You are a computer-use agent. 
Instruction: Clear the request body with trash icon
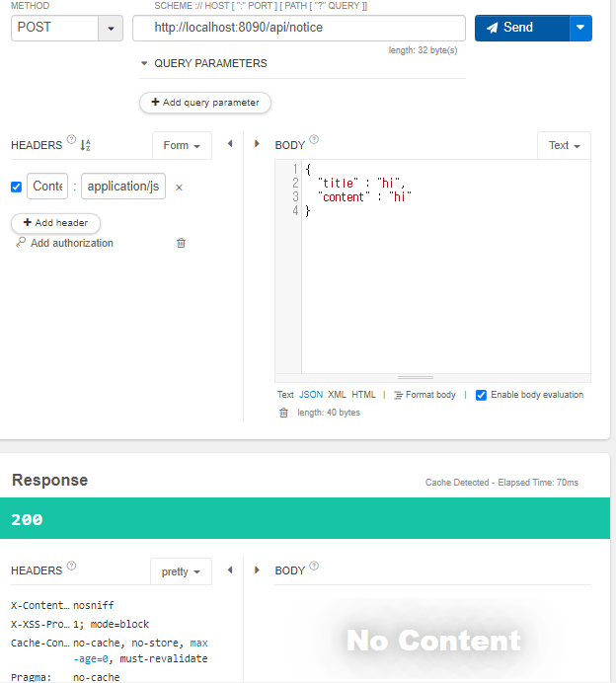click(x=283, y=413)
